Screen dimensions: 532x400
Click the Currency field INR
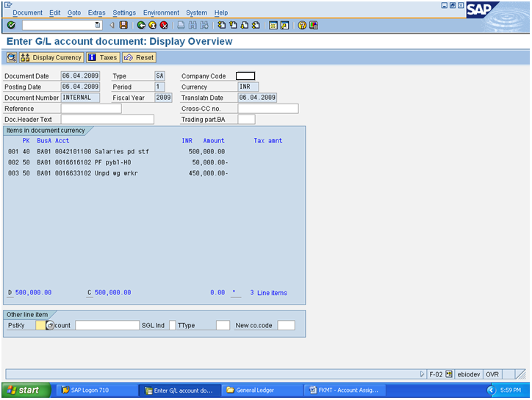tap(248, 87)
